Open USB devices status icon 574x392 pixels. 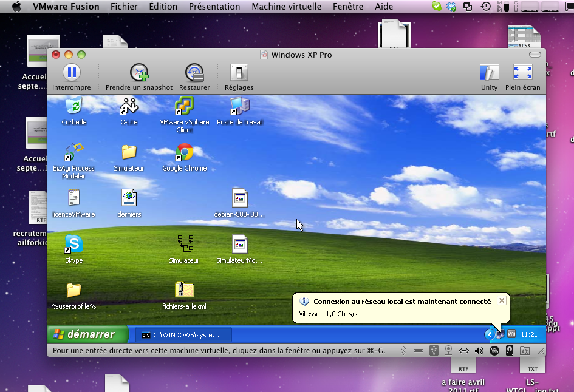click(433, 350)
